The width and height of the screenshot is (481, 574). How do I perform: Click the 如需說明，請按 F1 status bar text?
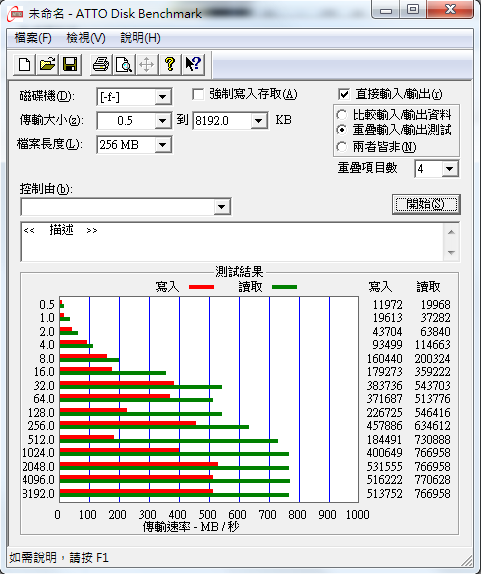(x=59, y=558)
